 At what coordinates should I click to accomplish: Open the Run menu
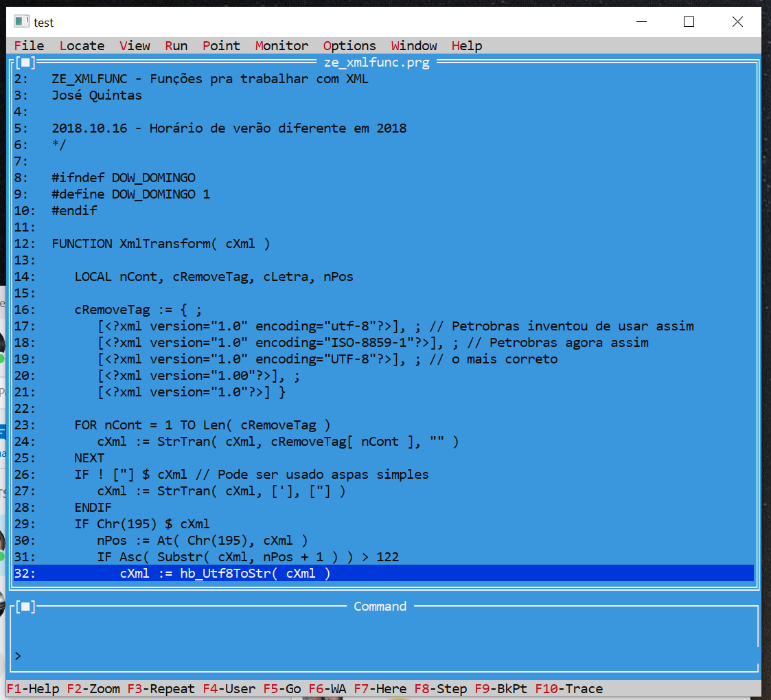click(176, 46)
